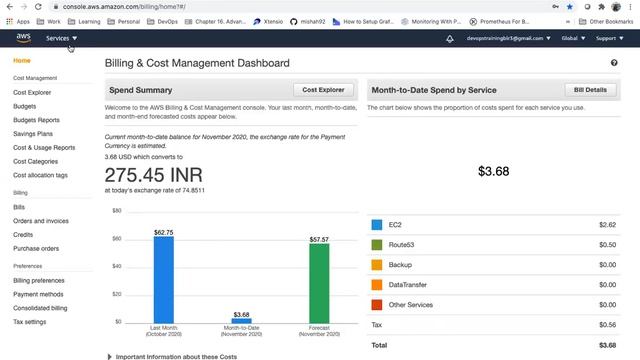
Task: Open the Learning bookmarks folder
Action: (84, 22)
